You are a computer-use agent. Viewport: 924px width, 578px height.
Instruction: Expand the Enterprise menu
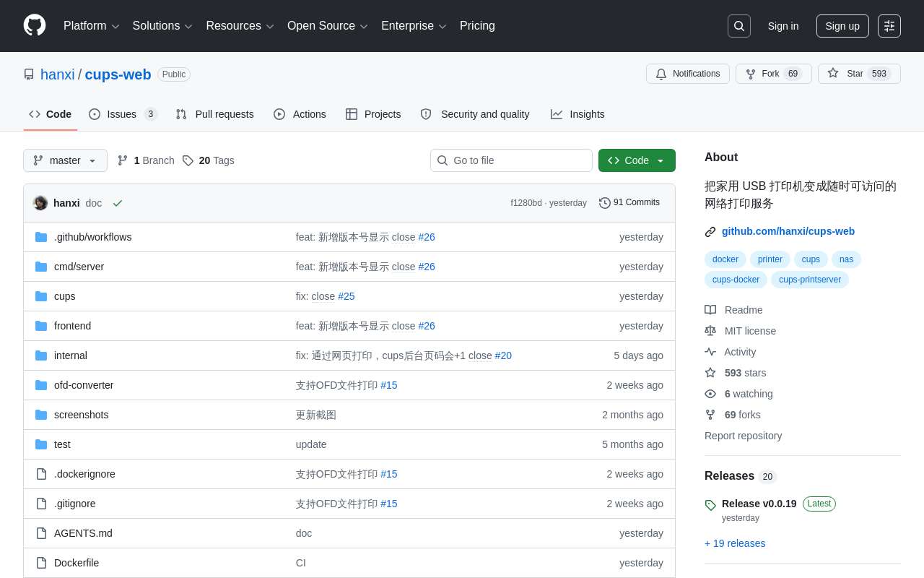click(414, 26)
